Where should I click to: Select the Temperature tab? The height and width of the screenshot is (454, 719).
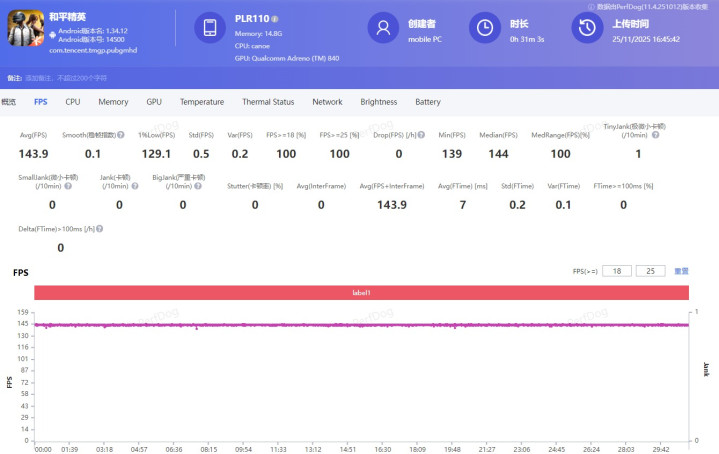coord(202,102)
